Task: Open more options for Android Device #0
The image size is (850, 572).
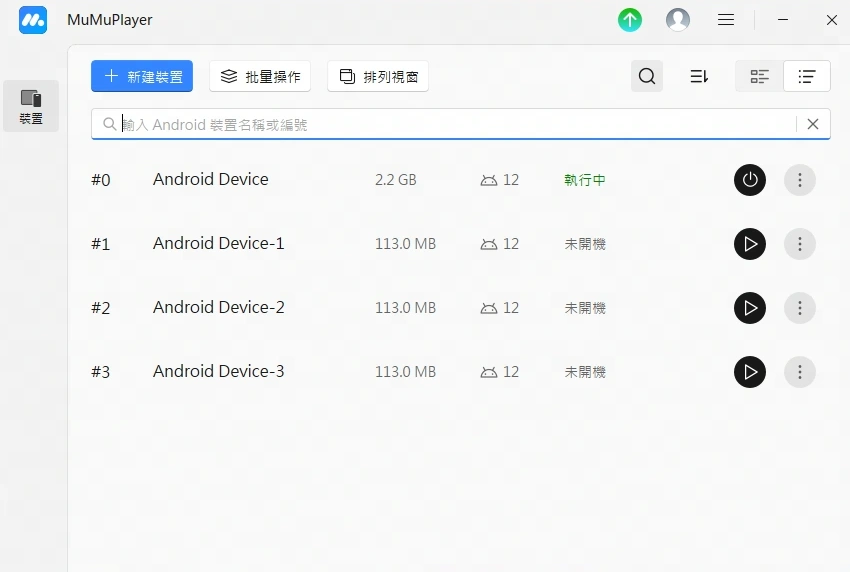Action: tap(800, 179)
